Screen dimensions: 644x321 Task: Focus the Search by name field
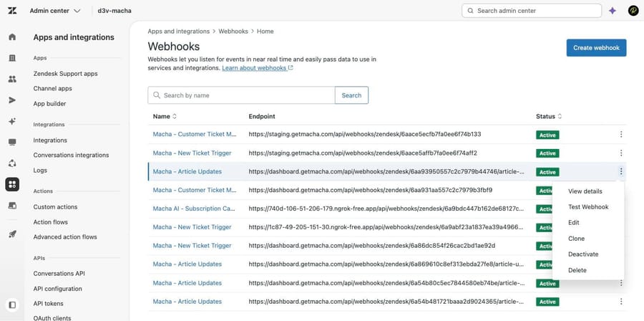click(242, 95)
